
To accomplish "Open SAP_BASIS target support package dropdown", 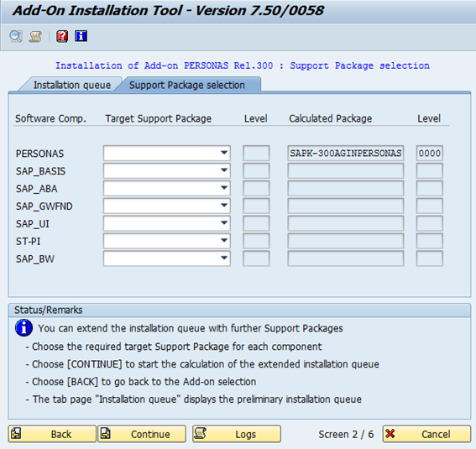I will [167, 170].
